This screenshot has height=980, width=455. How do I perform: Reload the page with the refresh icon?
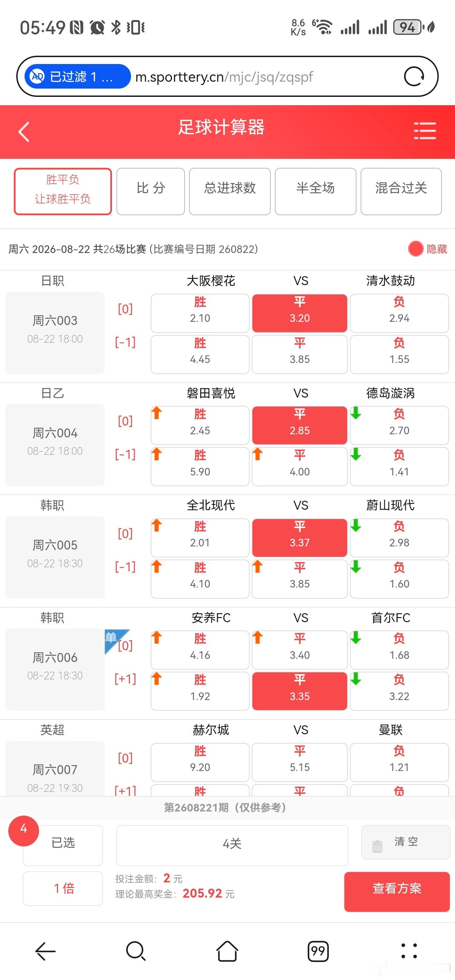(x=414, y=76)
